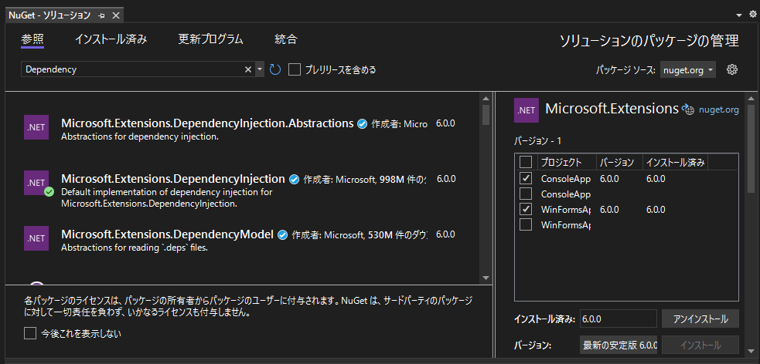Click the description 'Abstractions for dependency injection.'
Screen dimensions: 760x364
(140, 137)
